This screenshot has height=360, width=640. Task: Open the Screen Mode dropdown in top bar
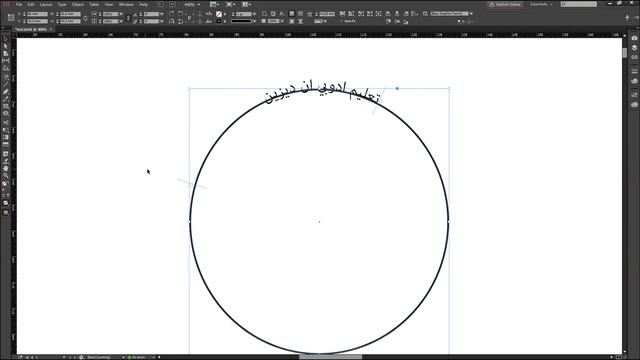231,4
